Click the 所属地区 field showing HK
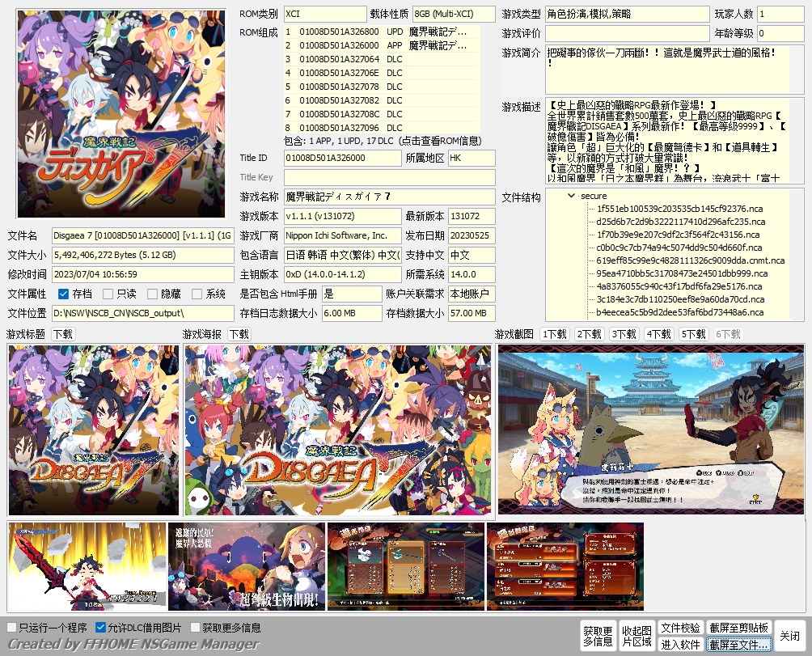Image resolution: width=812 pixels, height=656 pixels. (472, 158)
